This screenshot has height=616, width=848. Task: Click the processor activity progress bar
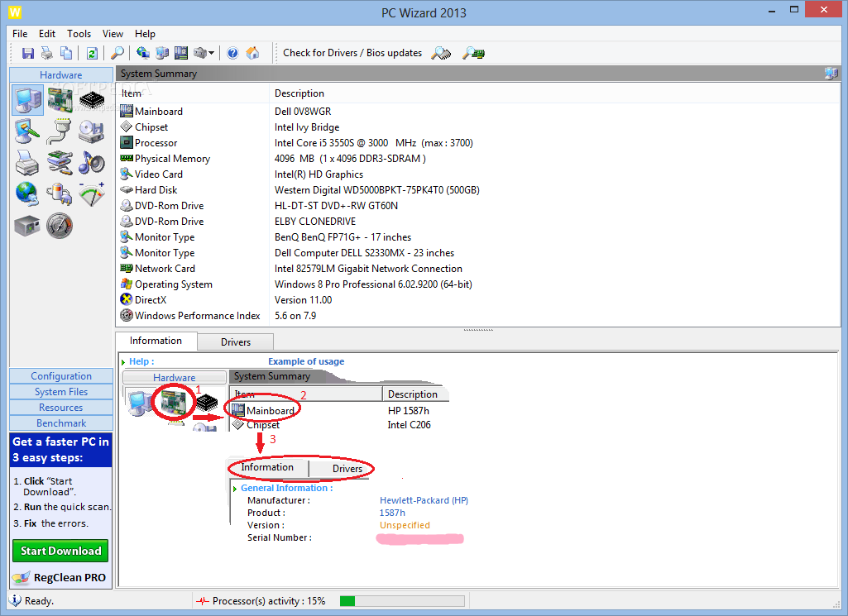[x=401, y=600]
